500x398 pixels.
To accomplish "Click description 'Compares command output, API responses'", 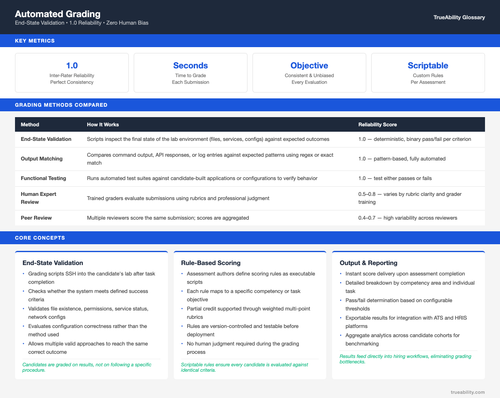I will 210,159.
